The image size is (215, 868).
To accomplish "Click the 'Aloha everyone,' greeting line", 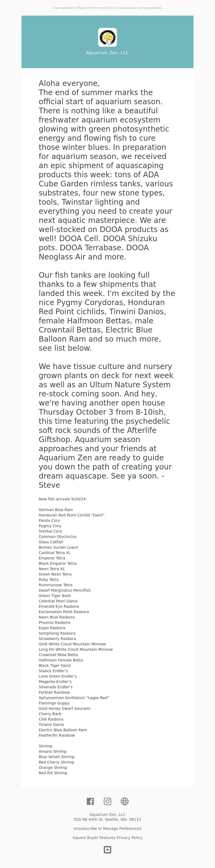I will 69,83.
